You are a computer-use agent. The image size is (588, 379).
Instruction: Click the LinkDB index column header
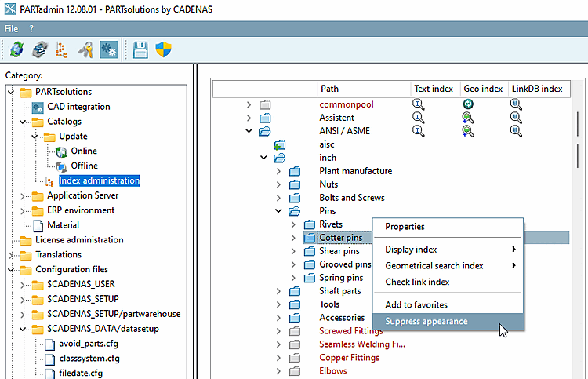[539, 89]
